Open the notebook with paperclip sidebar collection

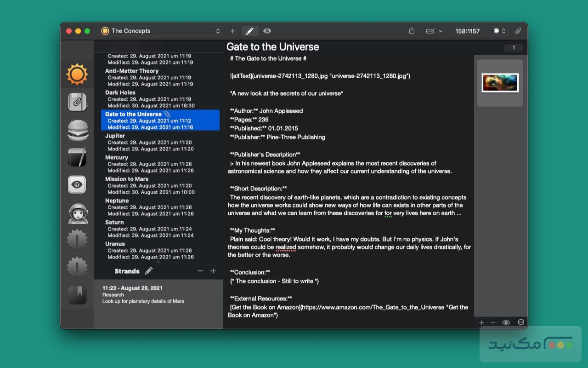[x=77, y=102]
